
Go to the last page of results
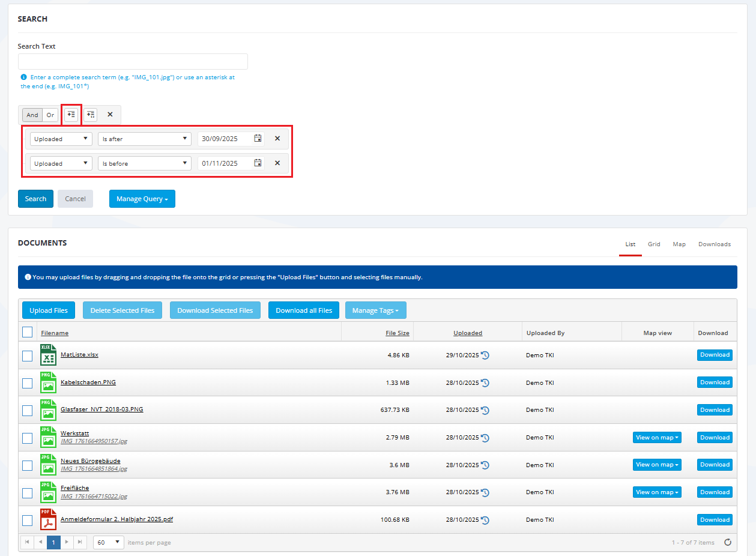pyautogui.click(x=80, y=542)
